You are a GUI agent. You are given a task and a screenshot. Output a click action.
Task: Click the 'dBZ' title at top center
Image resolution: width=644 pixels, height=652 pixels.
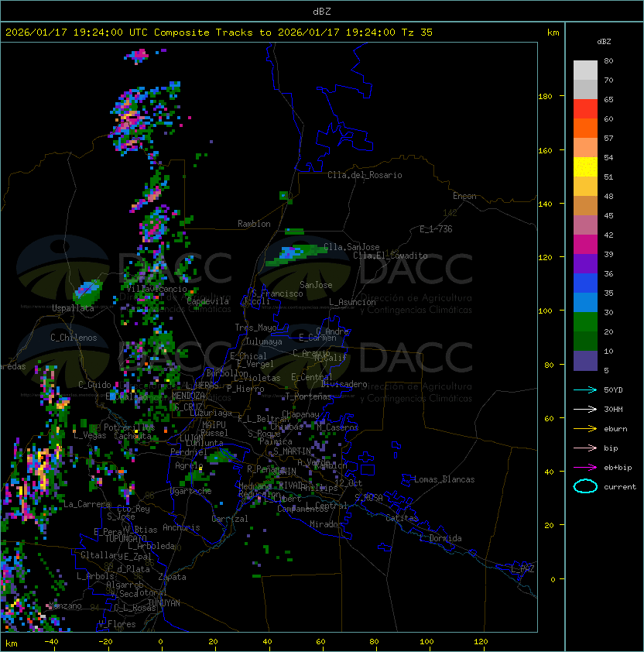point(322,11)
